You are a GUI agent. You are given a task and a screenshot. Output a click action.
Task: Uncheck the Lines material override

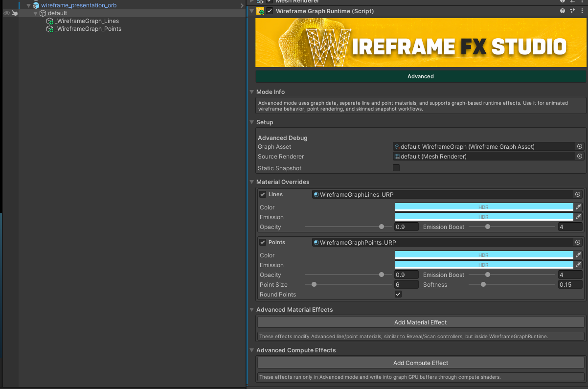click(x=263, y=194)
